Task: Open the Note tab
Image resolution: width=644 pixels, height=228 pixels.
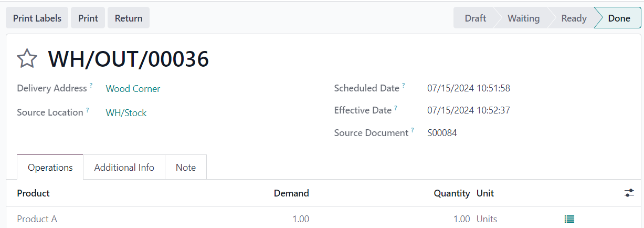Action: coord(186,168)
